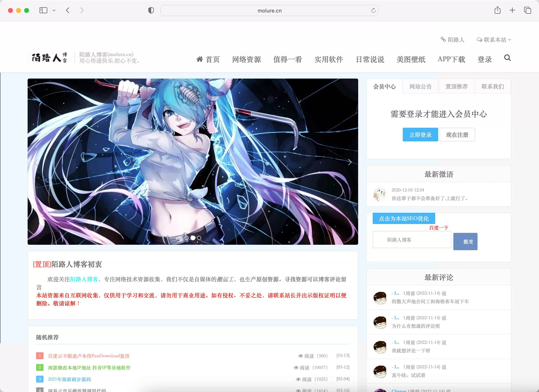Click the green number 2 rank badge
This screenshot has height=392, width=539.
(x=40, y=367)
